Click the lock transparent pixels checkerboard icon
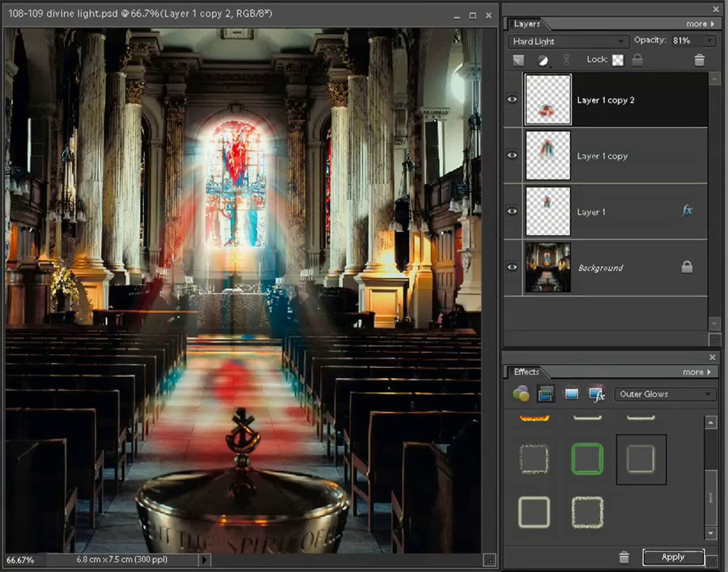 click(x=618, y=60)
